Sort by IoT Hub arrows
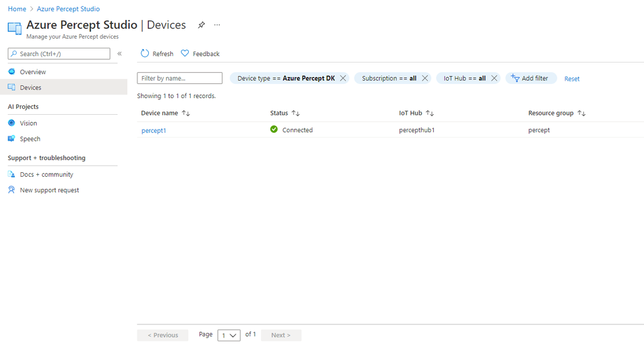The height and width of the screenshot is (349, 644). 430,113
